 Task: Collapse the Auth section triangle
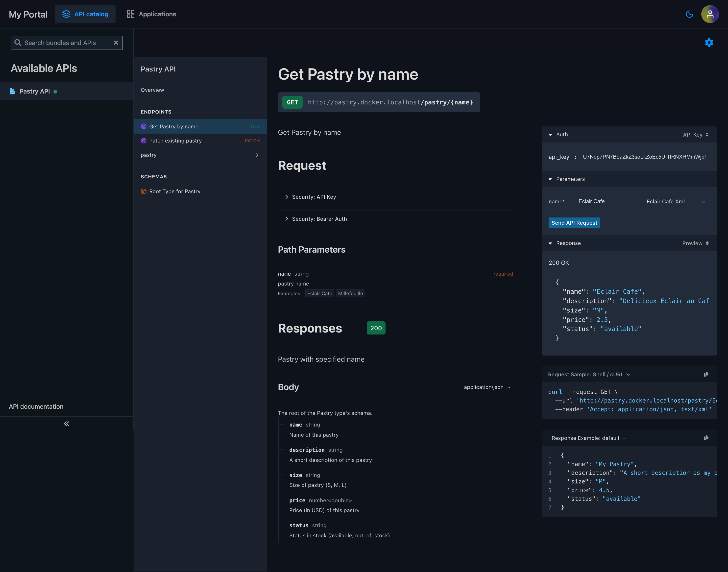pyautogui.click(x=550, y=135)
